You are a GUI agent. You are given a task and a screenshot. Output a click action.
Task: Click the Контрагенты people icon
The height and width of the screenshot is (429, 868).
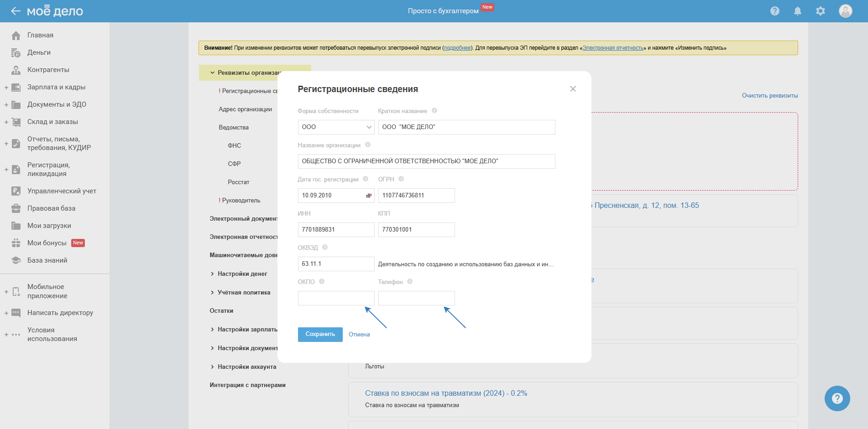(x=16, y=70)
